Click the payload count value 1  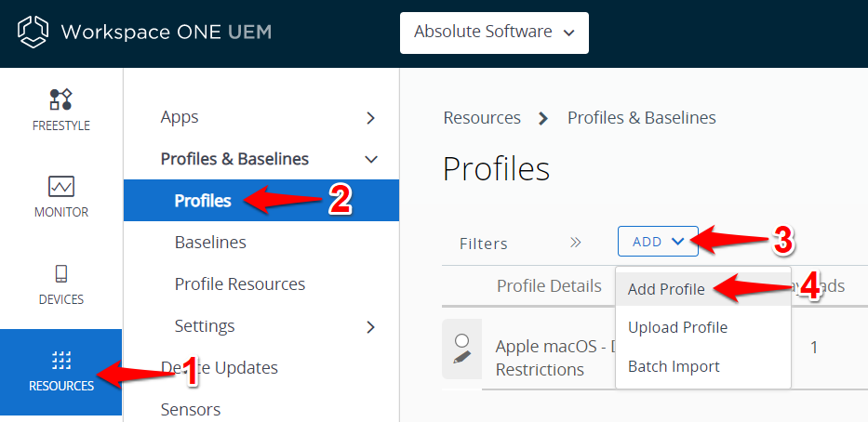pyautogui.click(x=814, y=348)
